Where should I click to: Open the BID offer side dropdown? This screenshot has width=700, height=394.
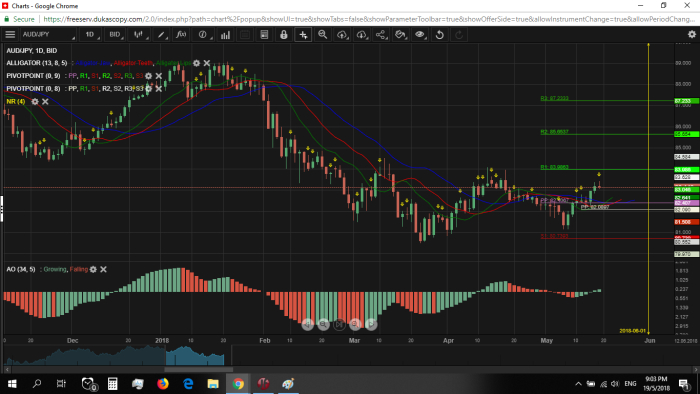tap(116, 34)
